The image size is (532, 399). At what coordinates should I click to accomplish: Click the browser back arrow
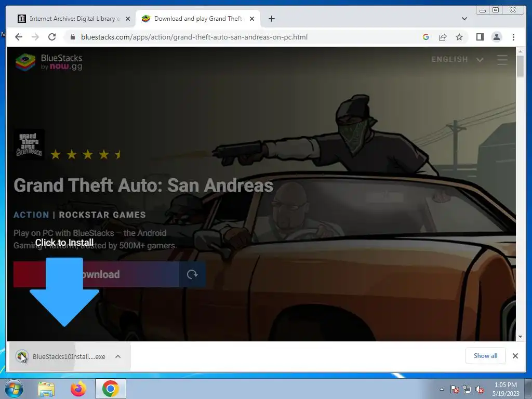pos(19,37)
